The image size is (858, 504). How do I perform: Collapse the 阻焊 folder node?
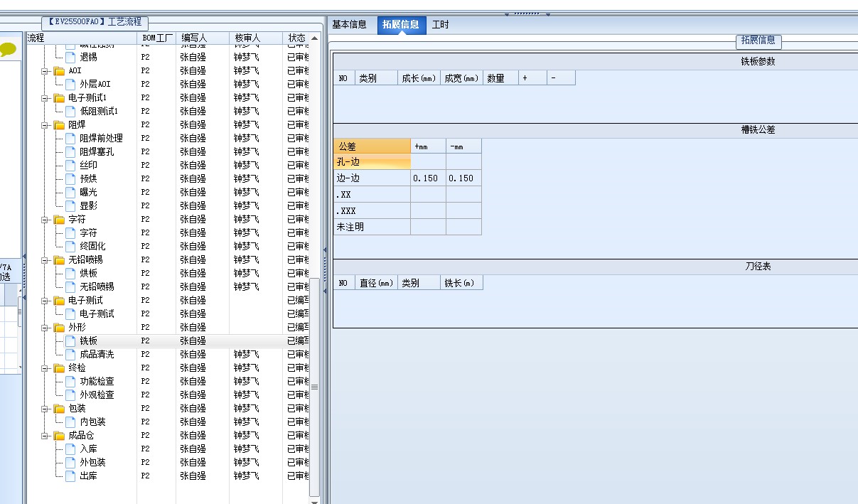pos(45,124)
